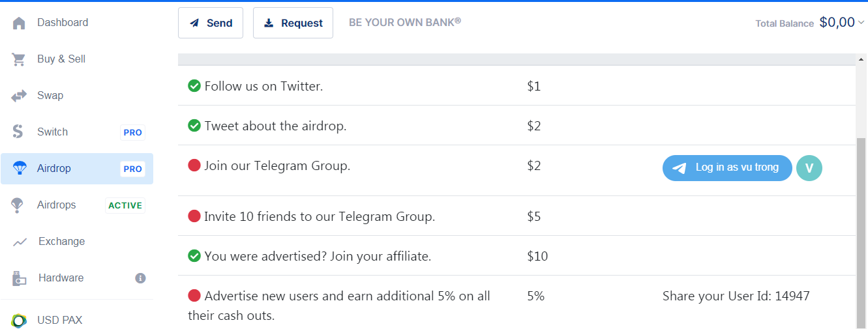Viewport: 868px width, 329px height.
Task: Click the Dashboard home icon
Action: (x=19, y=23)
